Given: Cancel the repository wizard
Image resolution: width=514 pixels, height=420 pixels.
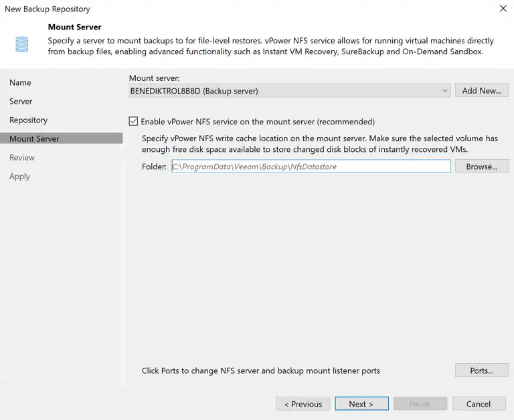Looking at the screenshot, I should [x=479, y=404].
